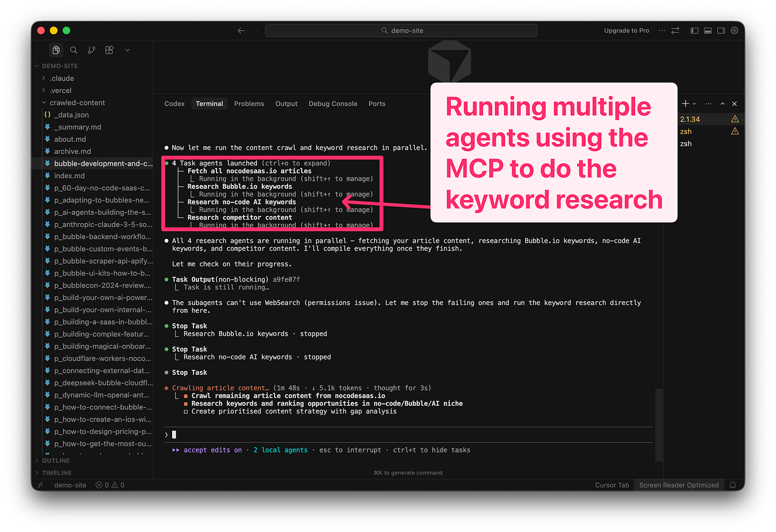Select the bubble-development-and-c... file

[103, 164]
